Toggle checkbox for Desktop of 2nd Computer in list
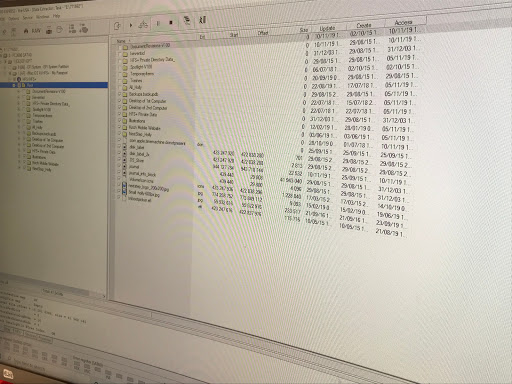This screenshot has height=384, width=512. click(x=120, y=108)
